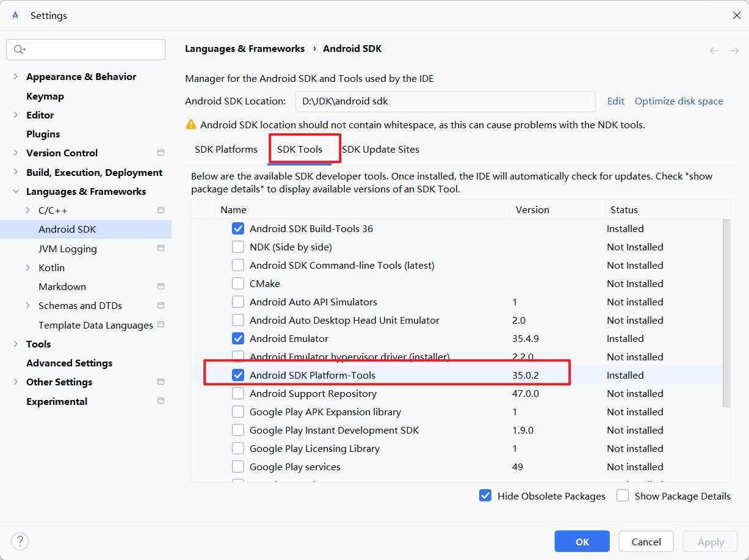Uncheck Android SDK Platform-Tools
749x560 pixels.
coord(238,375)
